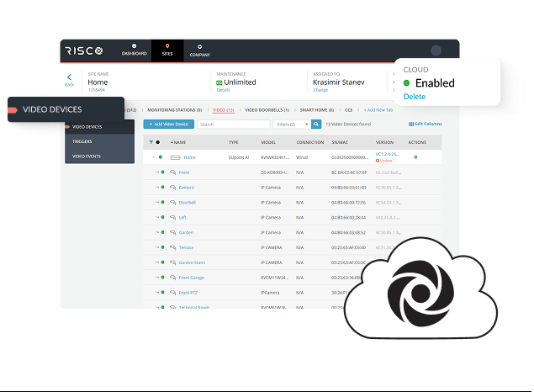Select Triggers in the side menu
This screenshot has height=392, width=534.
(82, 141)
